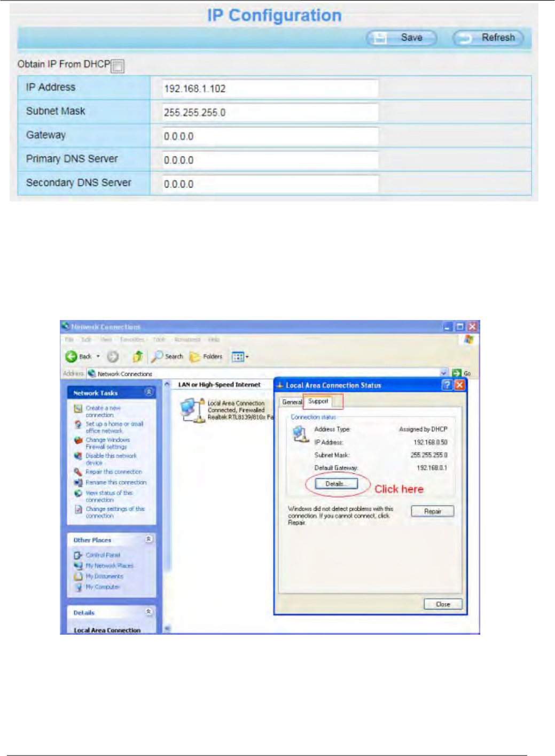Image resolution: width=555 pixels, height=756 pixels.
Task: Click the Forward arrow icon in toolbar
Action: [x=113, y=356]
